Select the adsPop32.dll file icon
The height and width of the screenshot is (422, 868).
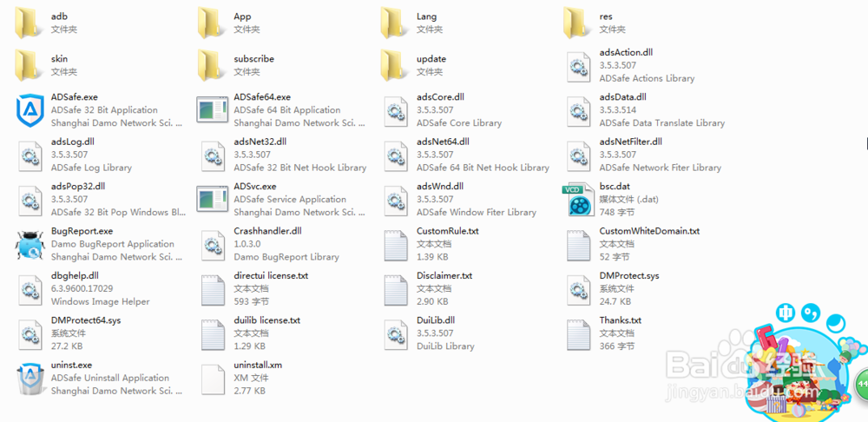coord(30,201)
